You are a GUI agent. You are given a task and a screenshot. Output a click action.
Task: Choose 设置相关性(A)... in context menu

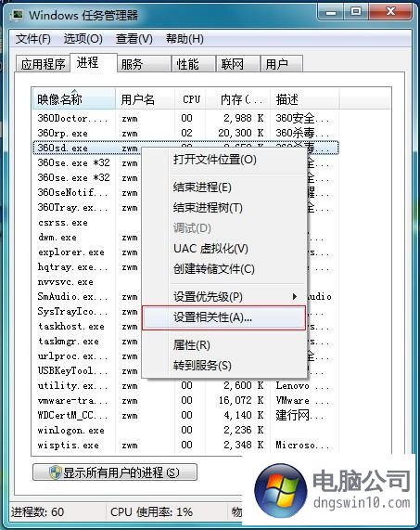point(223,317)
